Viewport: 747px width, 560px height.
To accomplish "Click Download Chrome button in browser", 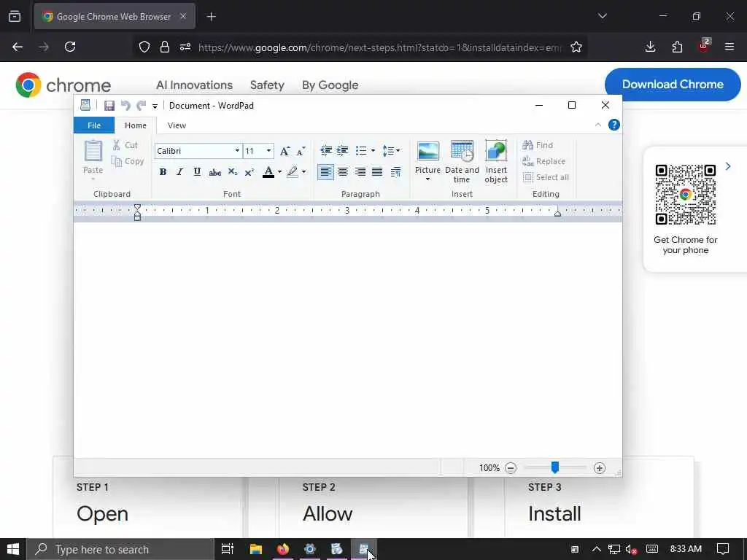I will (673, 85).
